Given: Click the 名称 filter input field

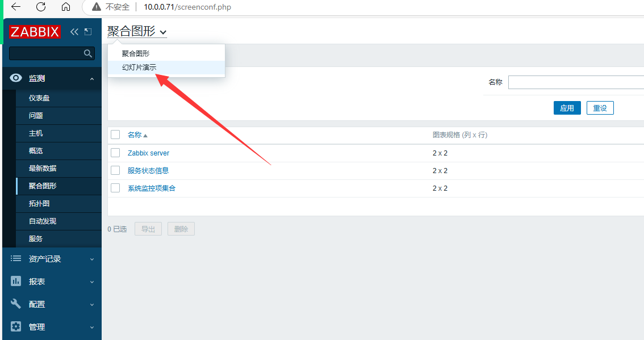Looking at the screenshot, I should 576,82.
